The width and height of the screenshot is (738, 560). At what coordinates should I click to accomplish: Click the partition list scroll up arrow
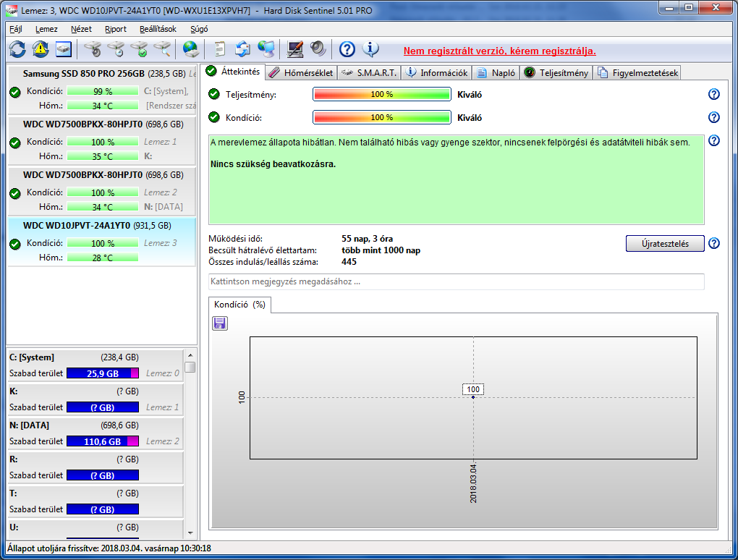(190, 355)
